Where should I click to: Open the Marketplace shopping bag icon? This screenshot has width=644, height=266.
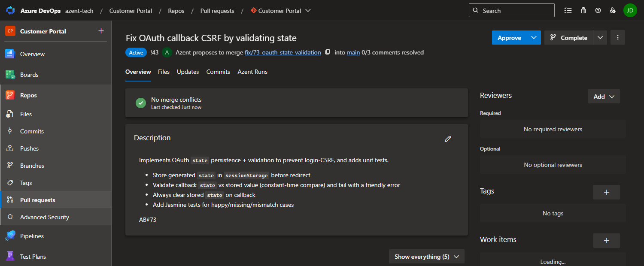pyautogui.click(x=583, y=10)
